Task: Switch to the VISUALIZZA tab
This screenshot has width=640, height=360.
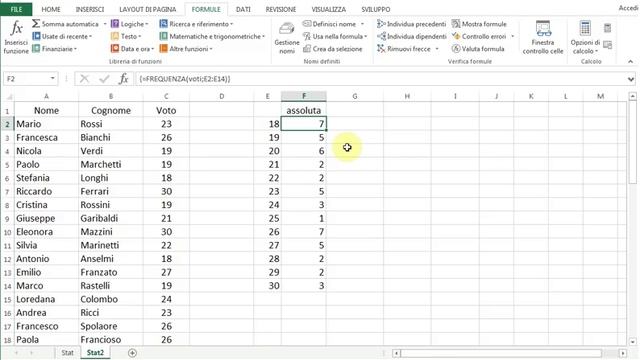Action: pyautogui.click(x=329, y=9)
